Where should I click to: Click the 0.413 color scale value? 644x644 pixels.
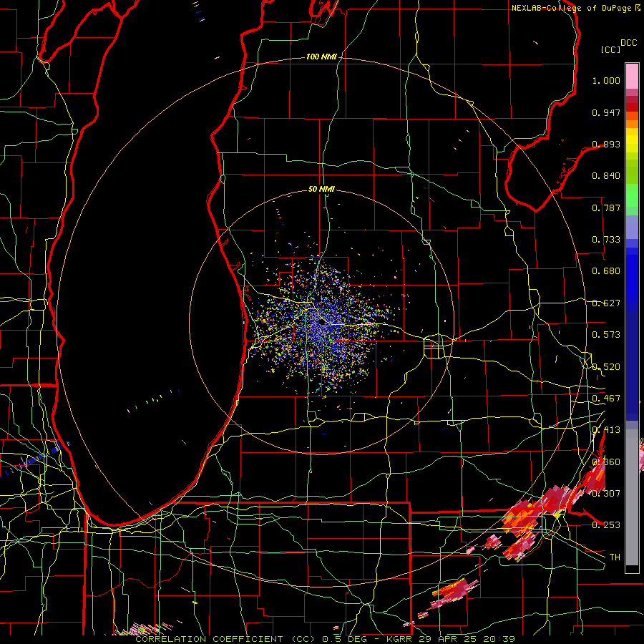click(606, 430)
